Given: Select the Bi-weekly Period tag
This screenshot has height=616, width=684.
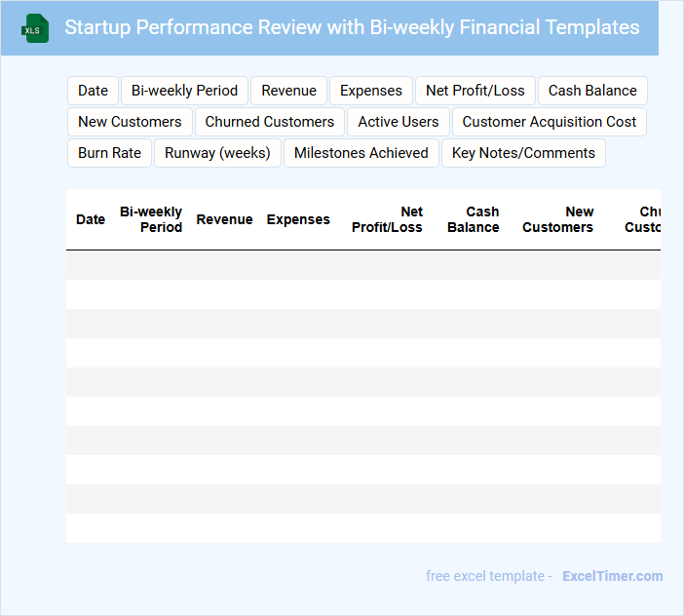Looking at the screenshot, I should [184, 91].
